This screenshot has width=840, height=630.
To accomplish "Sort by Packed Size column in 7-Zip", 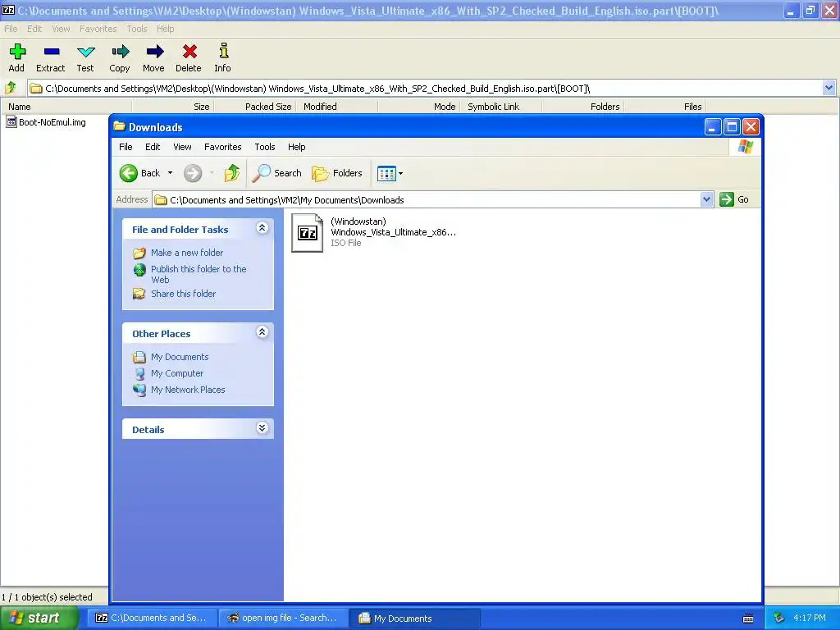I will 254,107.
